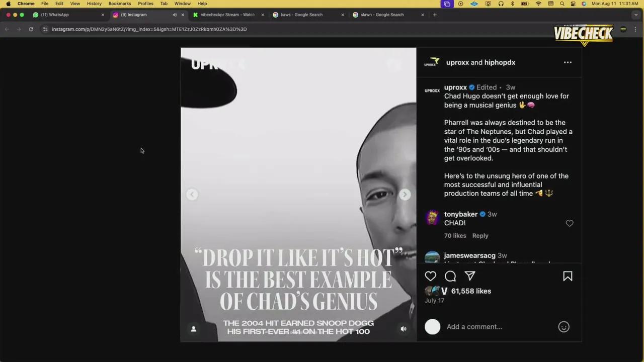This screenshot has width=644, height=362.
Task: Click the browser back arrow
Action: pyautogui.click(x=7, y=29)
